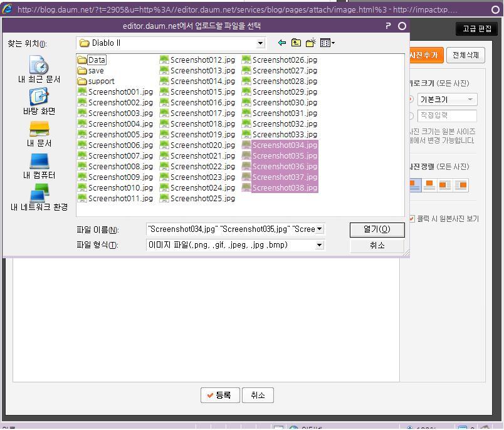This screenshot has width=504, height=430.
Task: Toggle 클릭 시 원본사진 보기 checkbox
Action: 411,219
